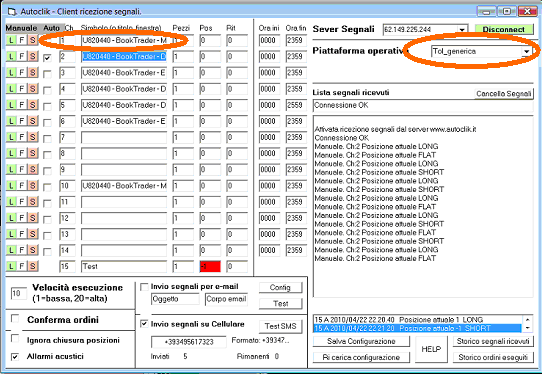Click the F button in channel 12 row
542x374 pixels.
[22, 218]
